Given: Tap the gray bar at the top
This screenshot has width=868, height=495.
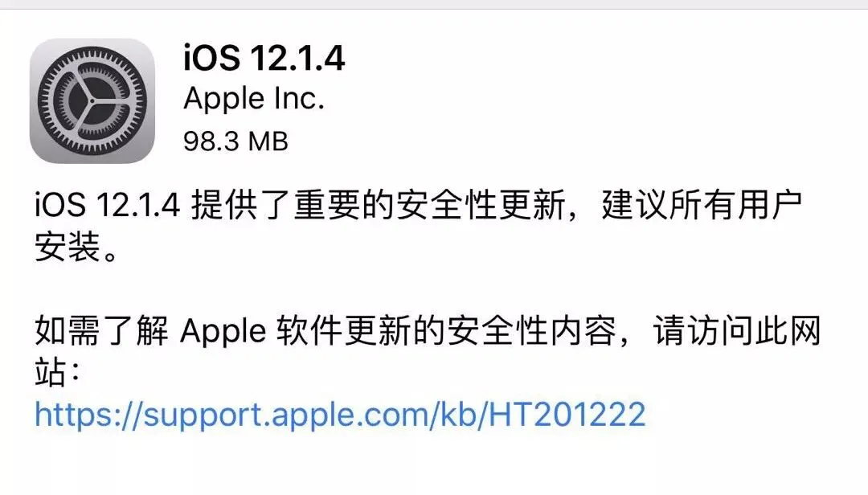Looking at the screenshot, I should click(x=434, y=5).
